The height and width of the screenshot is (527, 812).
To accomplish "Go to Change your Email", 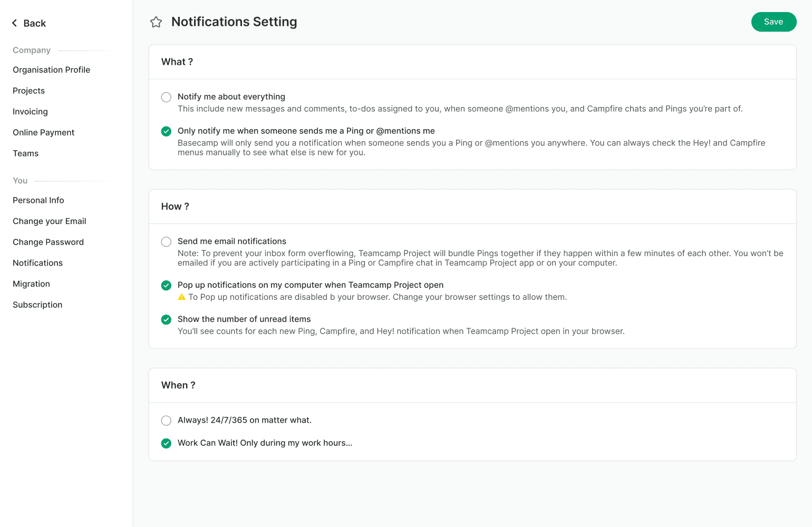I will tap(49, 221).
